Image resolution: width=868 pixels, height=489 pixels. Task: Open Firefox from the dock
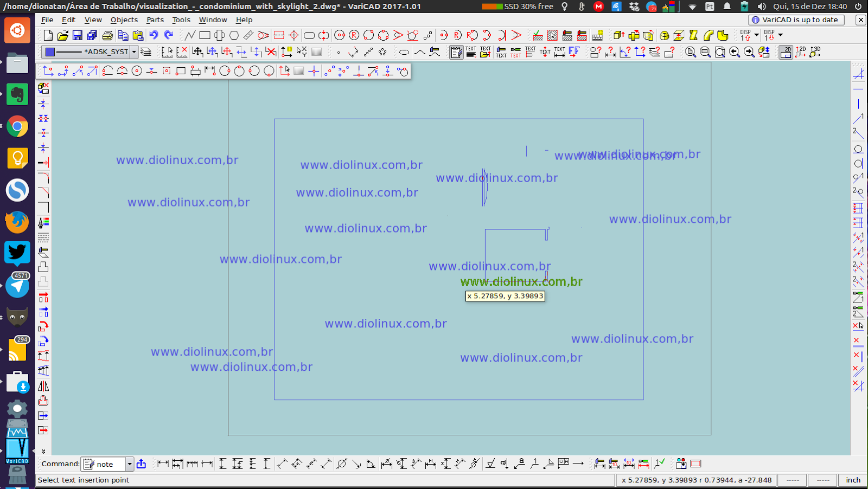(x=17, y=222)
